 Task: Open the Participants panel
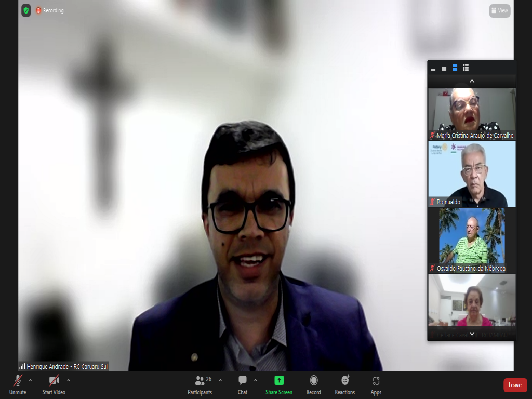(x=200, y=384)
